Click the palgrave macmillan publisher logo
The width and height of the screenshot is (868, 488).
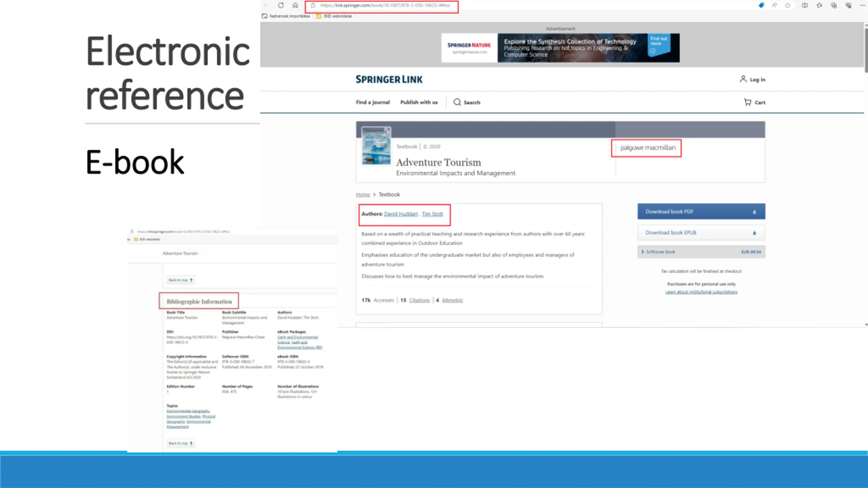(648, 148)
